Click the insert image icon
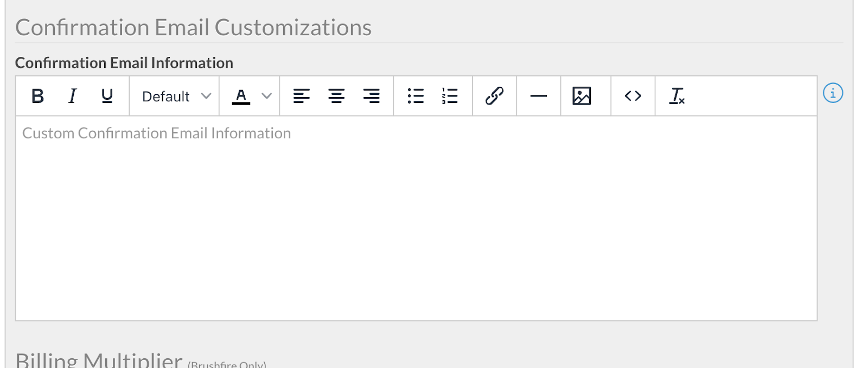The height and width of the screenshot is (368, 868). [582, 96]
